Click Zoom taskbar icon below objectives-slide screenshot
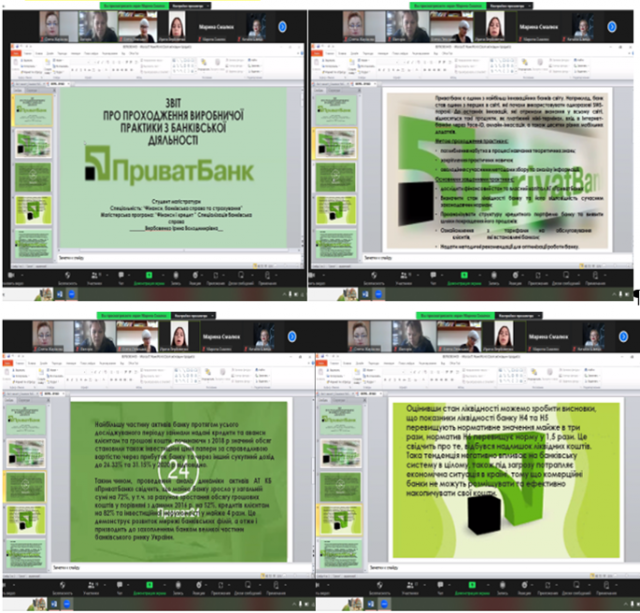Viewport: 640px width, 613px height. pos(378,294)
